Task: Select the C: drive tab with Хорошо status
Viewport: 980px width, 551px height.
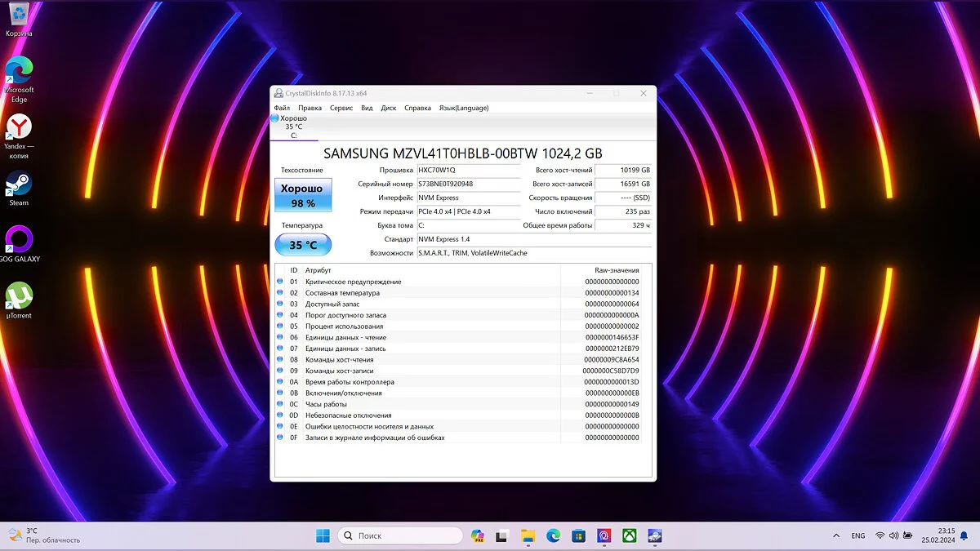Action: click(292, 127)
